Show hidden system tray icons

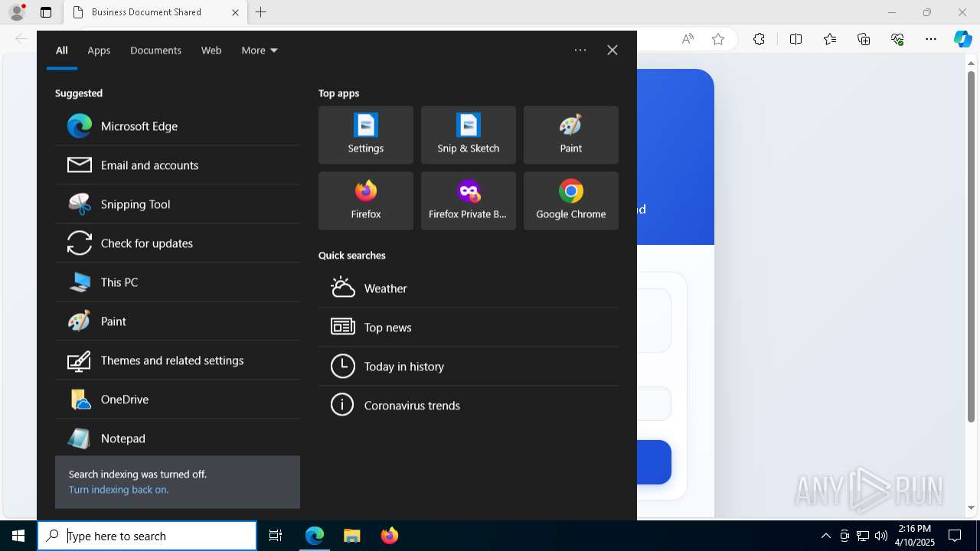825,536
